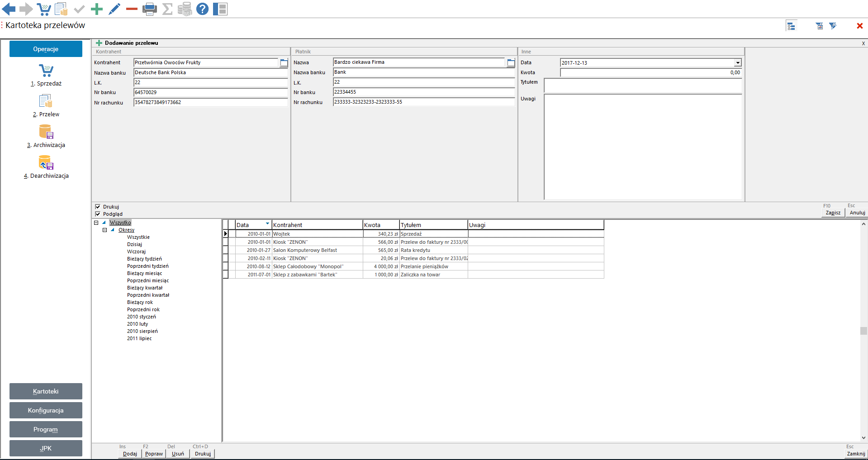Click the blue back arrow icon
The height and width of the screenshot is (460, 868).
tap(9, 9)
